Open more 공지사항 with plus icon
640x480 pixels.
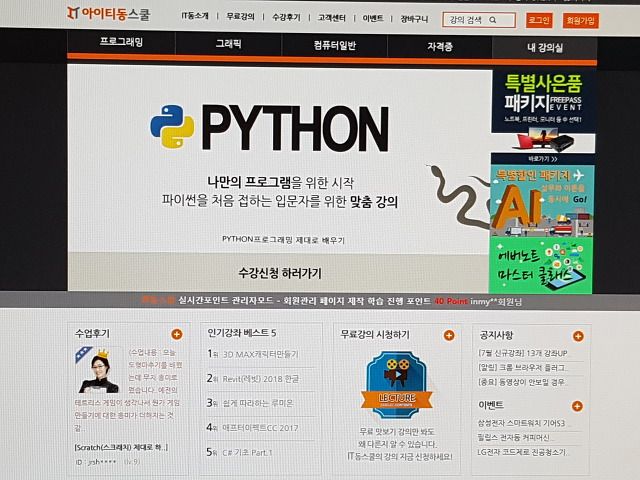click(578, 336)
